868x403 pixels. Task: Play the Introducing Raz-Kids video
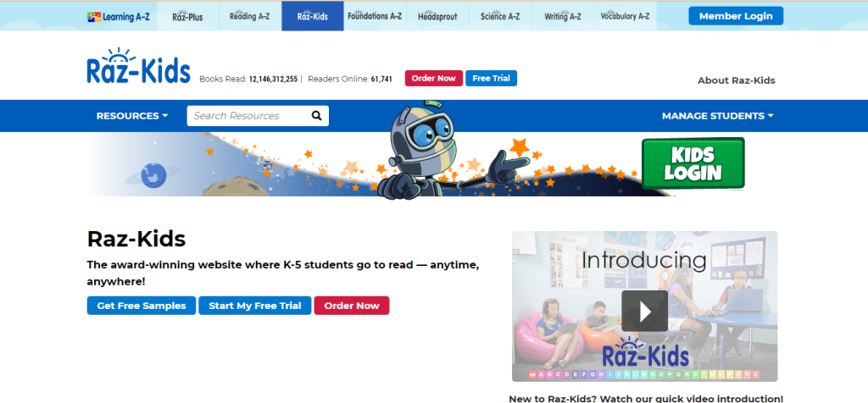[x=644, y=311]
